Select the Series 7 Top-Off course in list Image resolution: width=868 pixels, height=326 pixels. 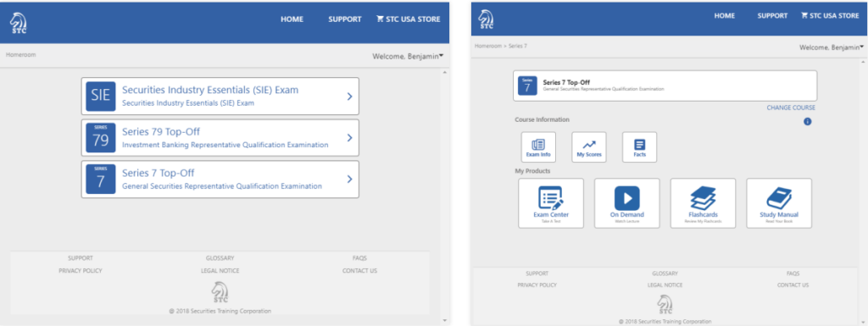tap(220, 179)
